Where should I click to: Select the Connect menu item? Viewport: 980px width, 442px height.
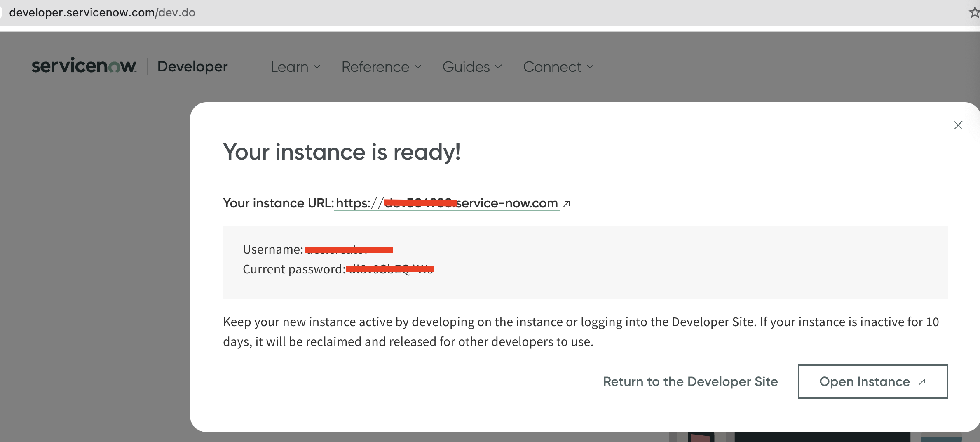click(552, 66)
